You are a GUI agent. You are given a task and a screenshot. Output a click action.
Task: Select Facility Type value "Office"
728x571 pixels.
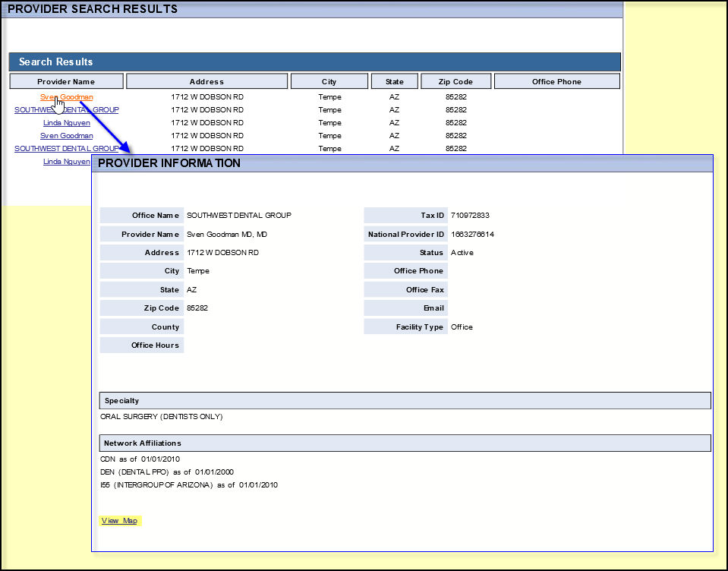[x=462, y=327]
